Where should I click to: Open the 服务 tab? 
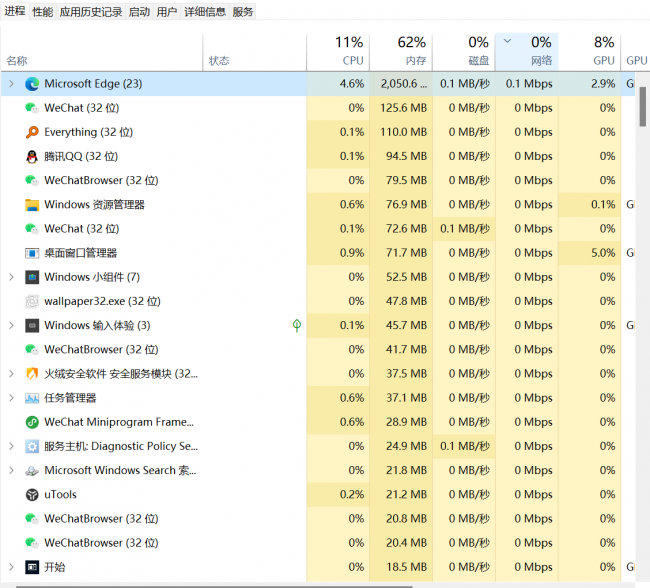243,12
